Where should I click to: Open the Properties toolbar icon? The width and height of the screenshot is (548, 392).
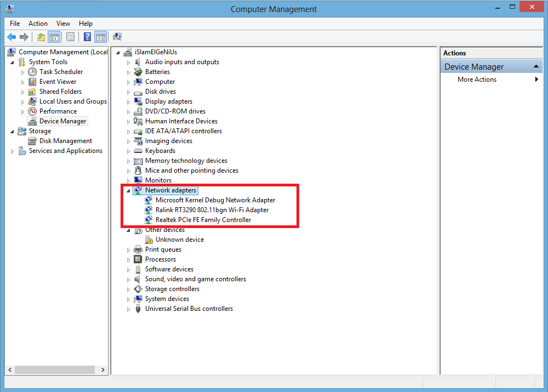70,37
